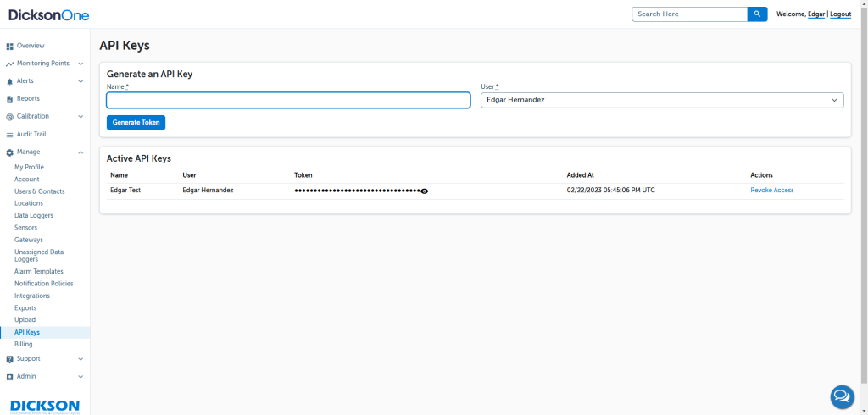Screen dimensions: 868x415
Task: Click the Logout link
Action: [x=840, y=14]
